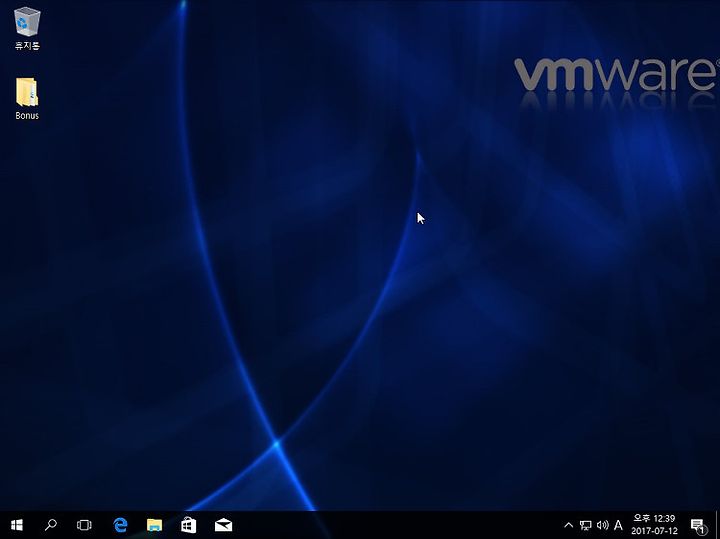This screenshot has height=539, width=720.
Task: Click the taskbar search magnifier
Action: 51,525
